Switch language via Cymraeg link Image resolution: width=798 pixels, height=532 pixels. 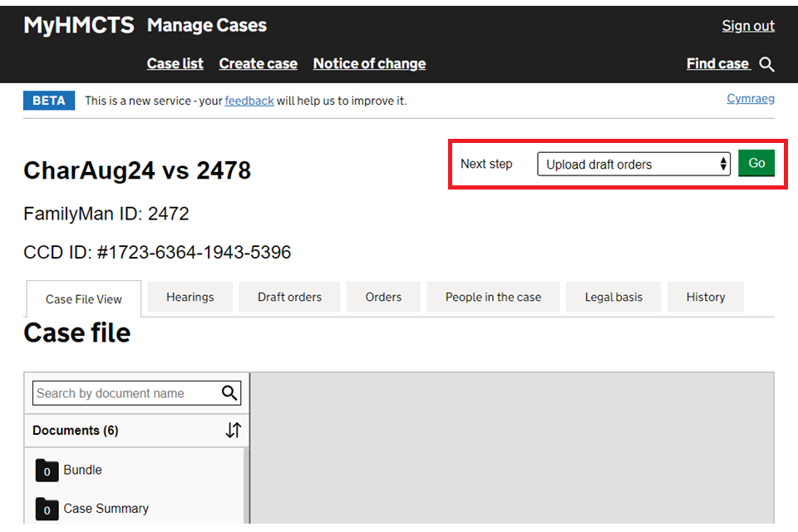[750, 99]
